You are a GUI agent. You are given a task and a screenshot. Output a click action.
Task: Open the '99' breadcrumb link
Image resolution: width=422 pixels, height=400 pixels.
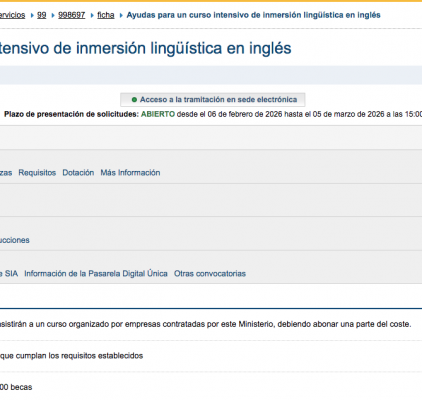coord(42,15)
